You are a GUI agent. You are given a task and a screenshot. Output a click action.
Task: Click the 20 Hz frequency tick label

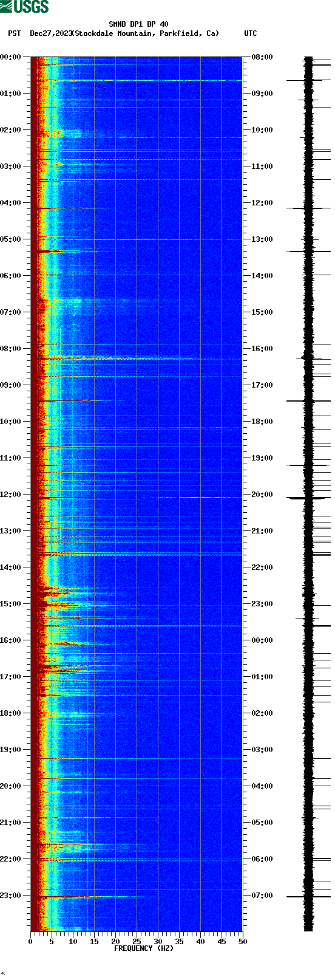coord(115,942)
